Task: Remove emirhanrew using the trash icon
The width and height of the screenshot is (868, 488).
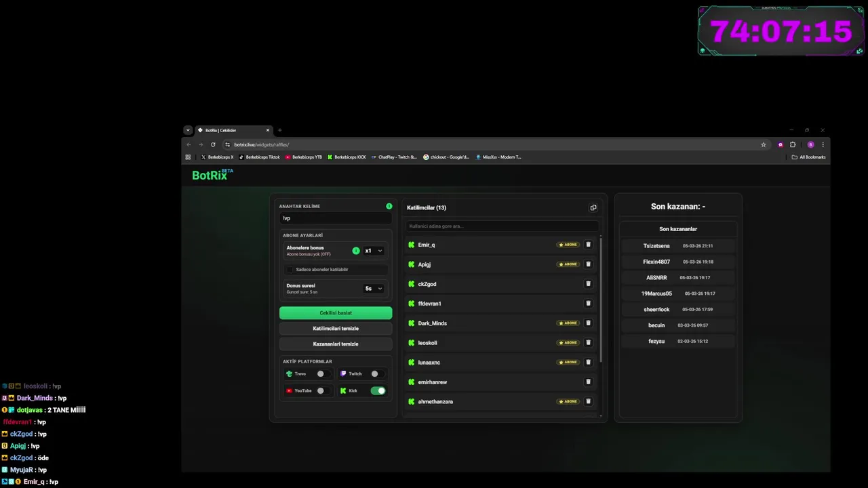Action: tap(589, 382)
